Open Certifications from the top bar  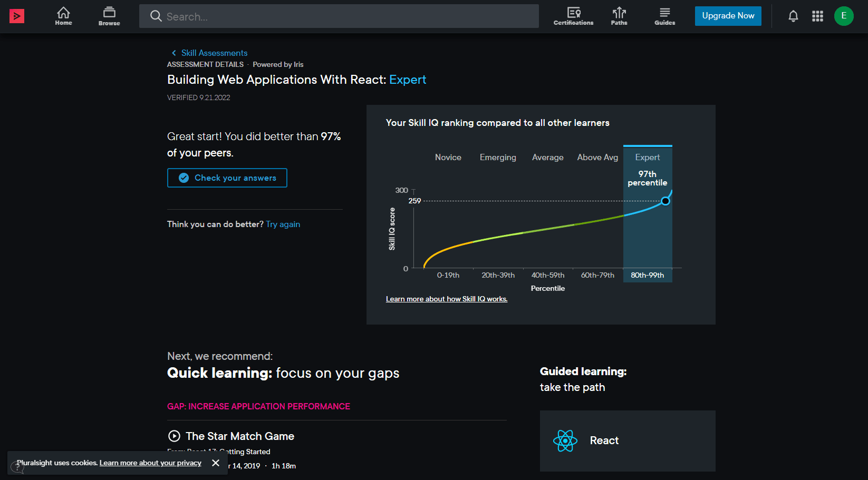[x=573, y=16]
